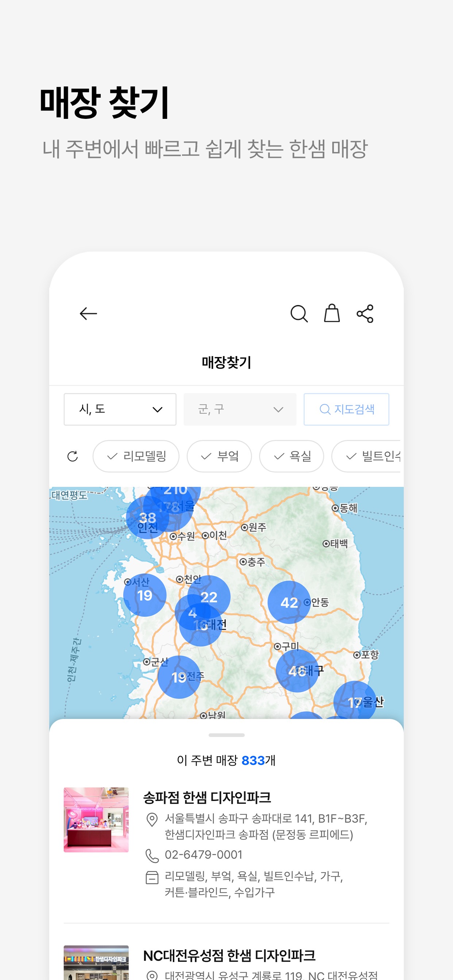This screenshot has height=980, width=453.
Task: Tap the 매장찾기 page title
Action: [226, 362]
